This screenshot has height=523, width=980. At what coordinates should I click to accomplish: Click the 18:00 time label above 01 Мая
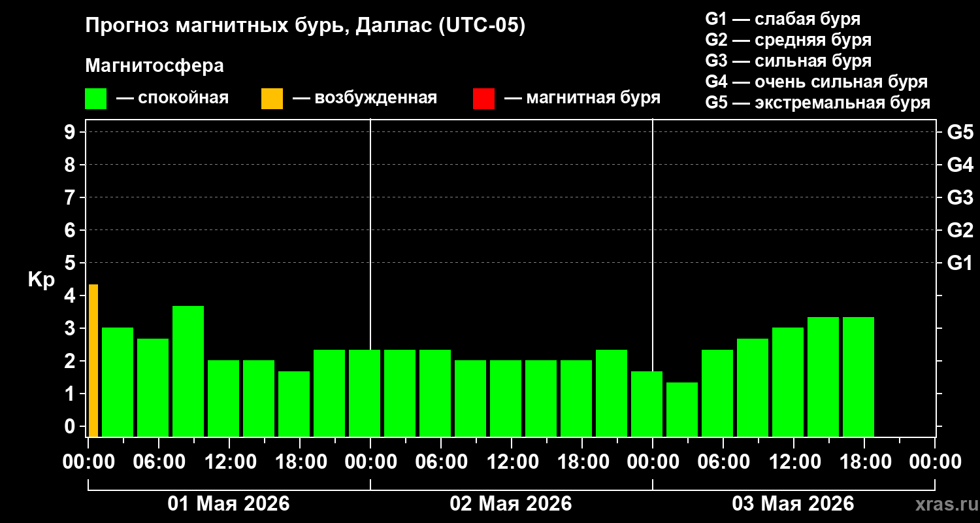[x=300, y=462]
